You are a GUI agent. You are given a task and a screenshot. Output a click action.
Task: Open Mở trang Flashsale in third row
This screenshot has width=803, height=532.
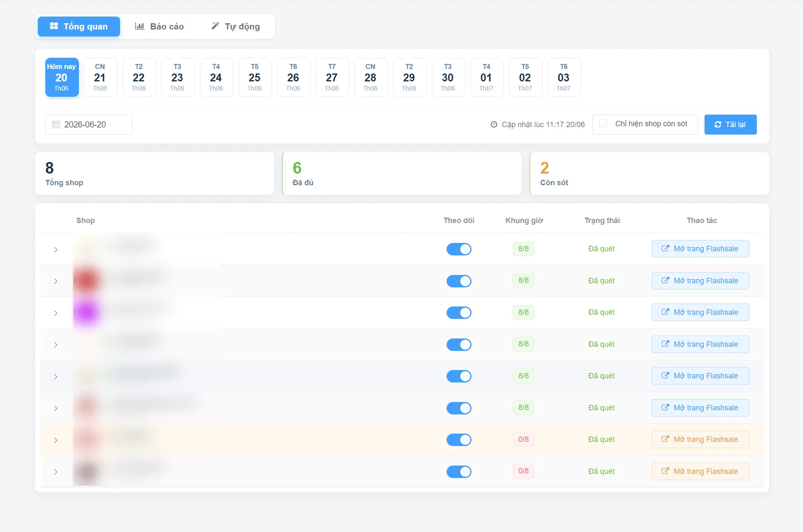700,312
